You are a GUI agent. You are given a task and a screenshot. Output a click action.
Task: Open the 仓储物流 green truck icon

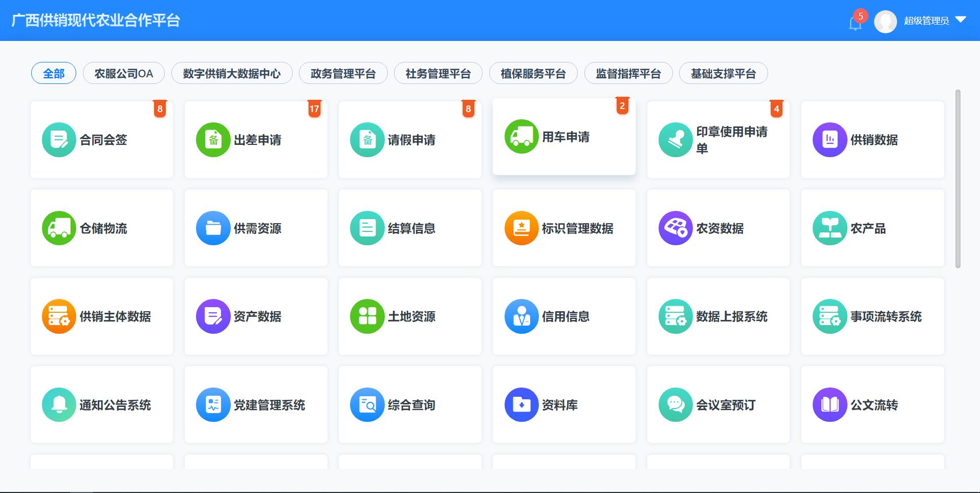(x=59, y=228)
